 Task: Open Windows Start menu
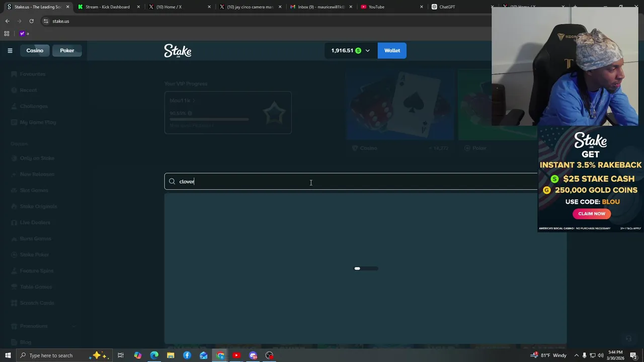[x=8, y=355]
